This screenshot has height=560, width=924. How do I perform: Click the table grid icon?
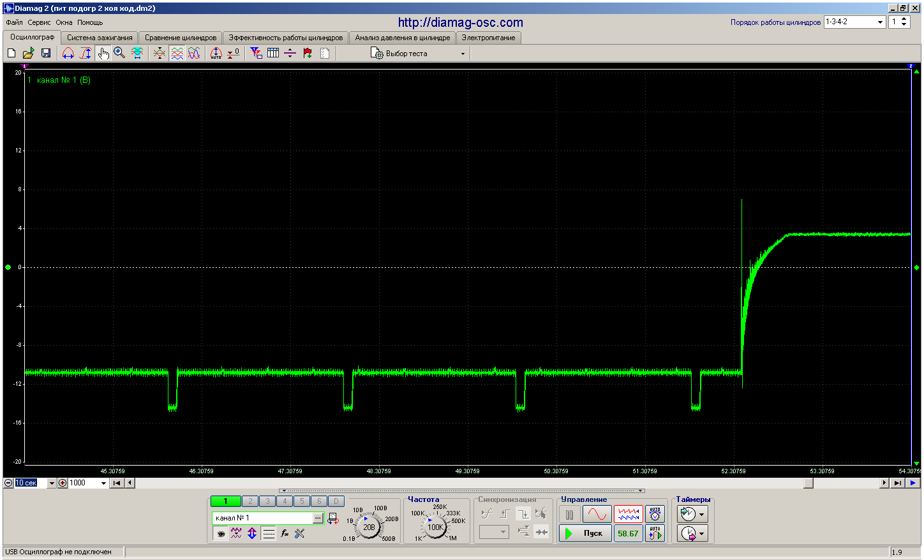(x=273, y=54)
